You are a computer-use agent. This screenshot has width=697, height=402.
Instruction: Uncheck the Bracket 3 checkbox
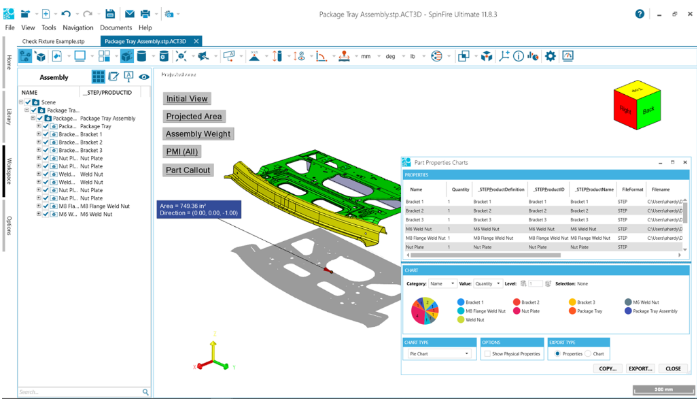[46, 150]
